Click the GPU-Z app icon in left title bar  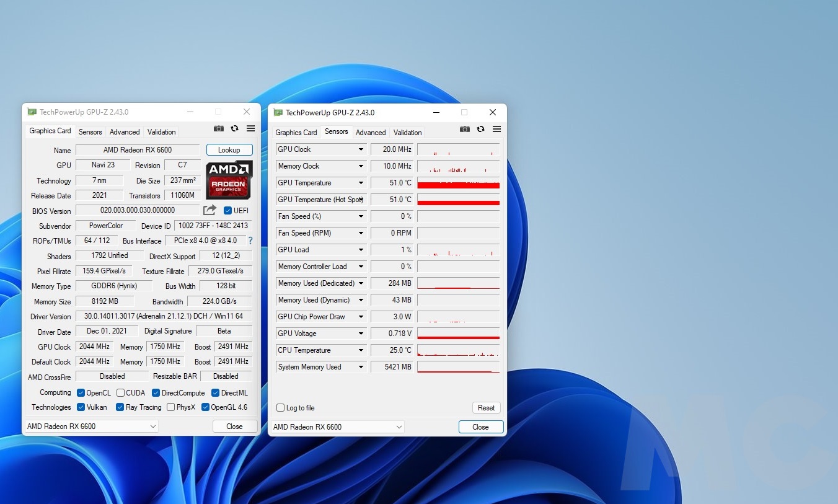[x=32, y=112]
